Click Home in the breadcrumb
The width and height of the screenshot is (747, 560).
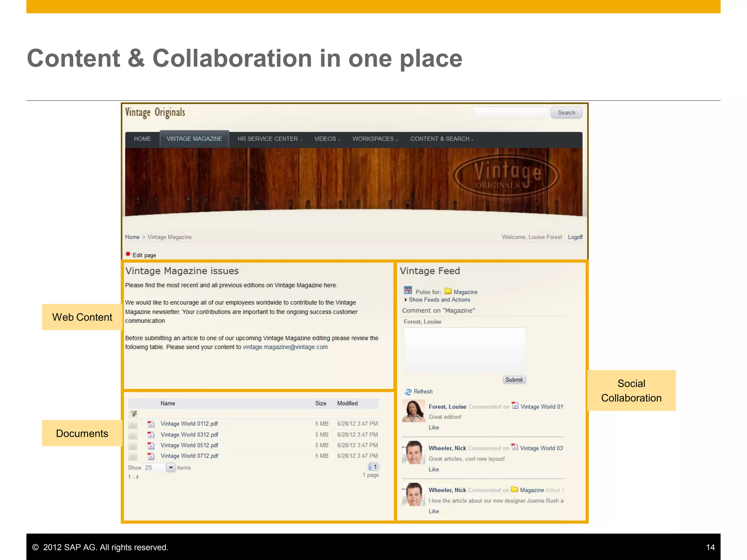(132, 237)
